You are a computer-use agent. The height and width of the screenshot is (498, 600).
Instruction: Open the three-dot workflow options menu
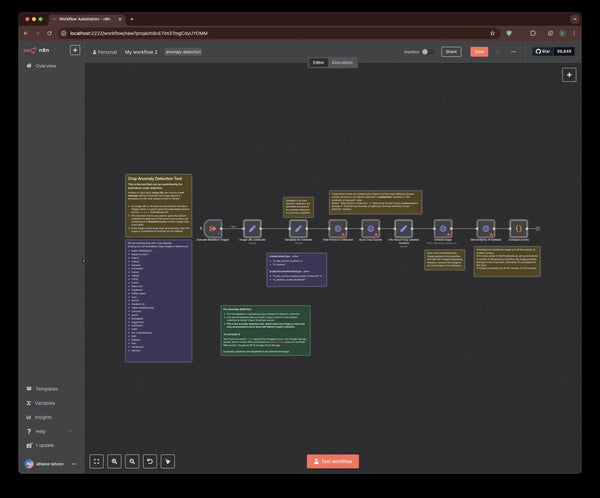pos(514,52)
